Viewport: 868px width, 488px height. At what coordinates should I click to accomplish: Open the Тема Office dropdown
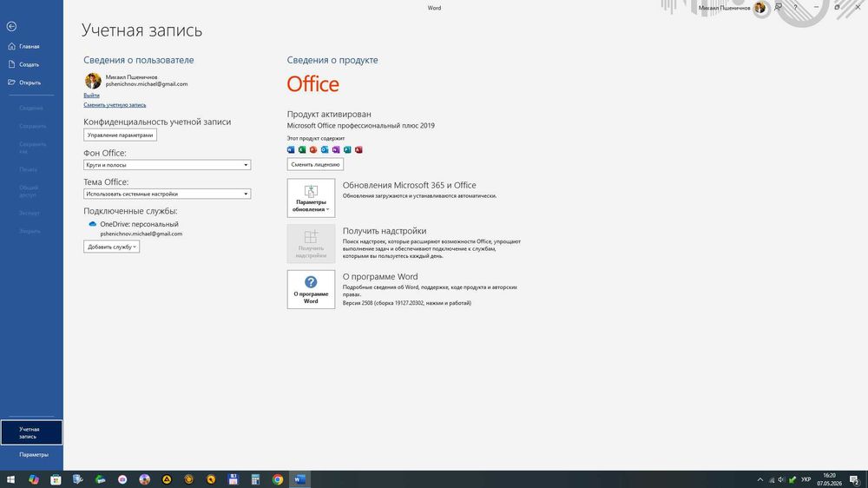click(x=168, y=194)
